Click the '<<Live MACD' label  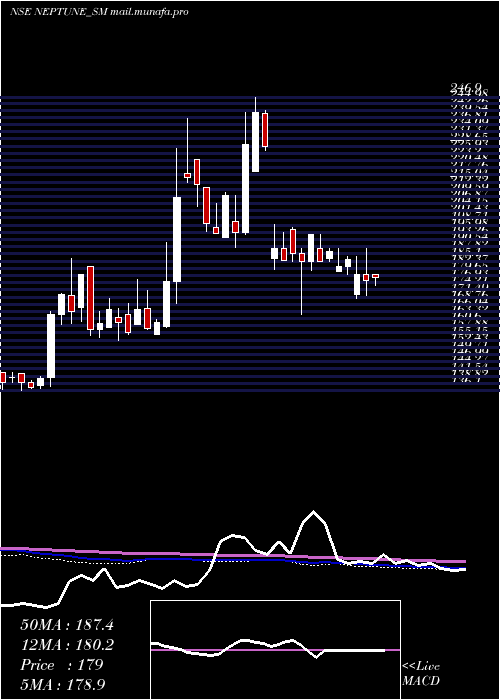[x=421, y=674]
